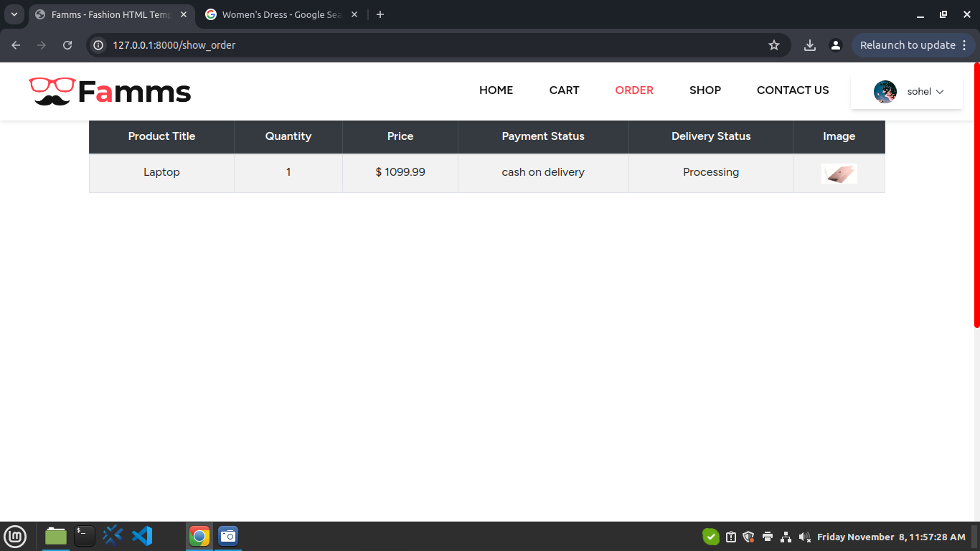
Task: Click Relaunch to update button
Action: (908, 45)
